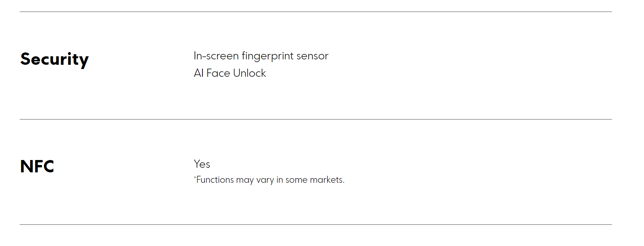Click the Security section heading
This screenshot has height=246, width=644.
(54, 59)
